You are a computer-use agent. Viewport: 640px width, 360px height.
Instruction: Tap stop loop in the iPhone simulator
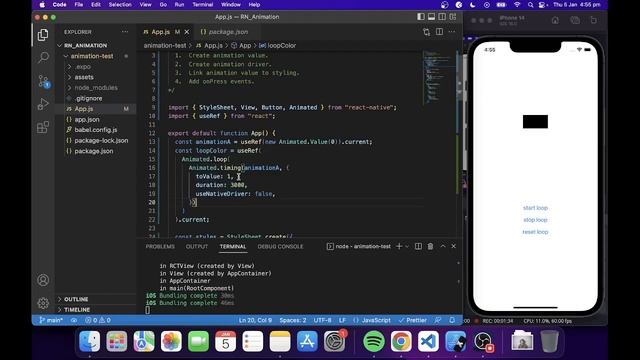[x=535, y=220]
